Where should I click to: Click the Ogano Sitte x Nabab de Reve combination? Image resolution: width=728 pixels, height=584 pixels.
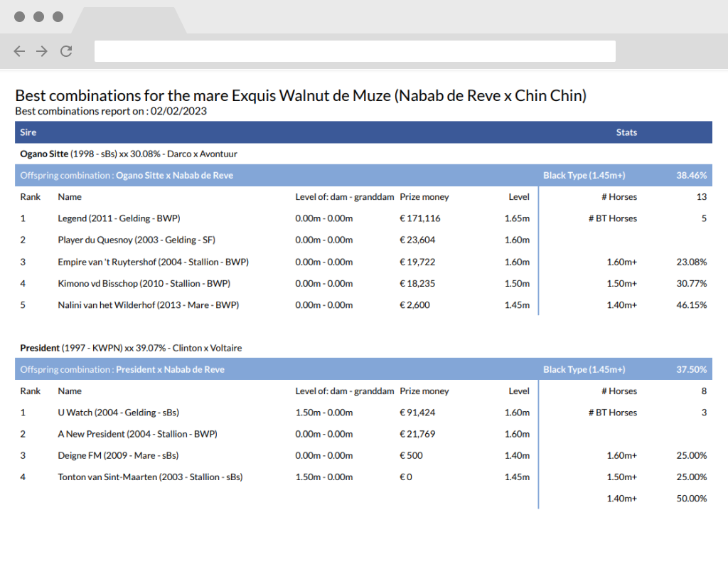tap(174, 176)
